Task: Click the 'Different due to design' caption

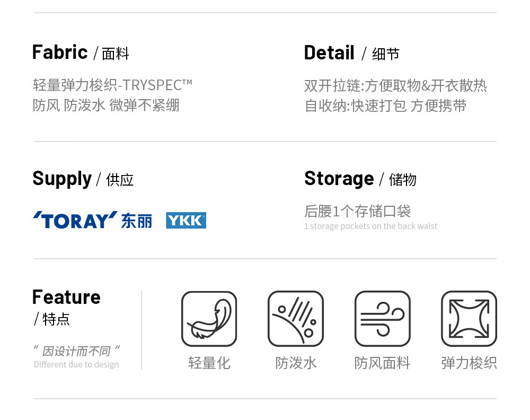Action: coord(76,364)
